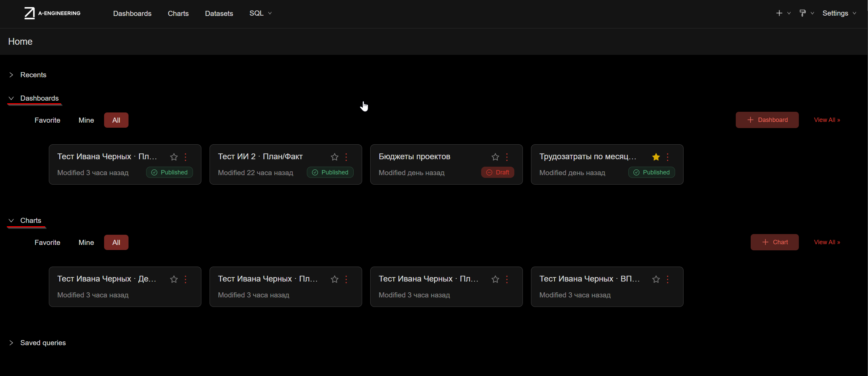Select All tab under Dashboards
Screen dimensions: 868x376
click(116, 120)
